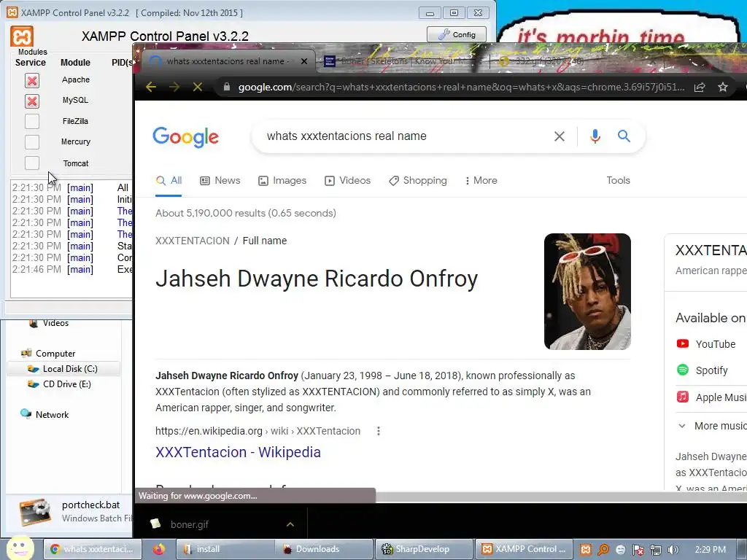Switch to the install taskbar window
This screenshot has height=560, width=747.
click(x=225, y=549)
